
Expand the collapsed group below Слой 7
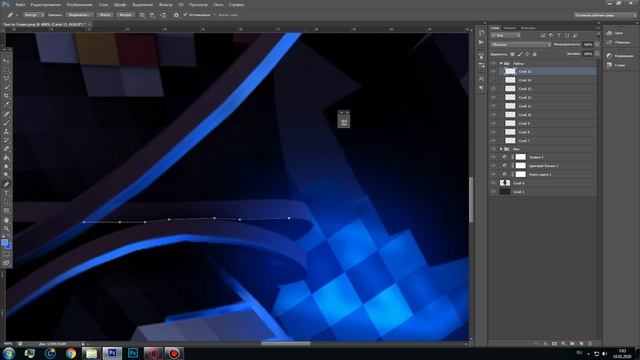pyautogui.click(x=501, y=149)
